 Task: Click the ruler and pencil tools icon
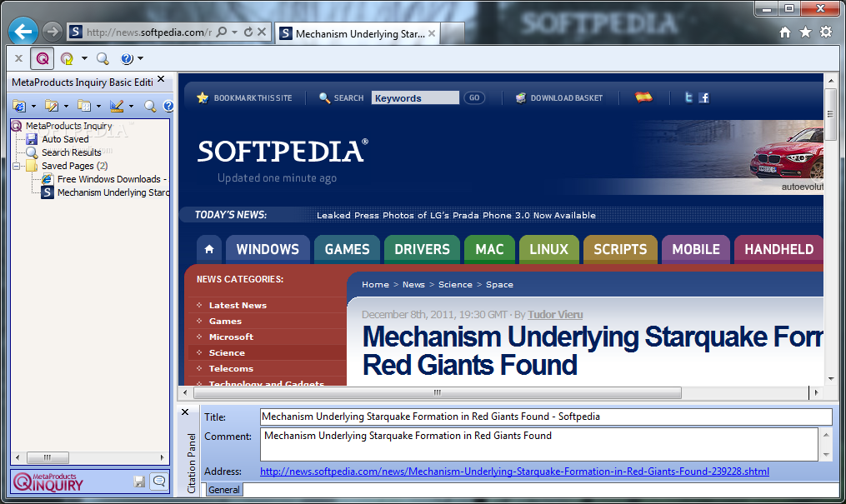pos(117,106)
